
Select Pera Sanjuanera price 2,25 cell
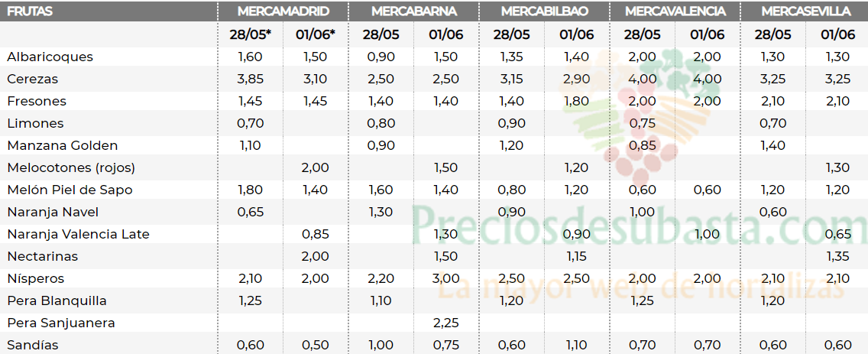point(445,323)
